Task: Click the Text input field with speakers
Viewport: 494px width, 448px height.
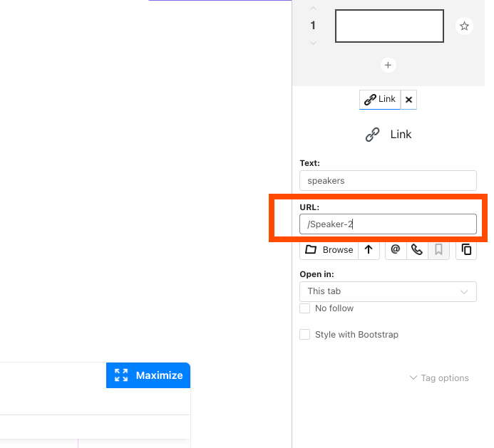Action: coord(388,181)
